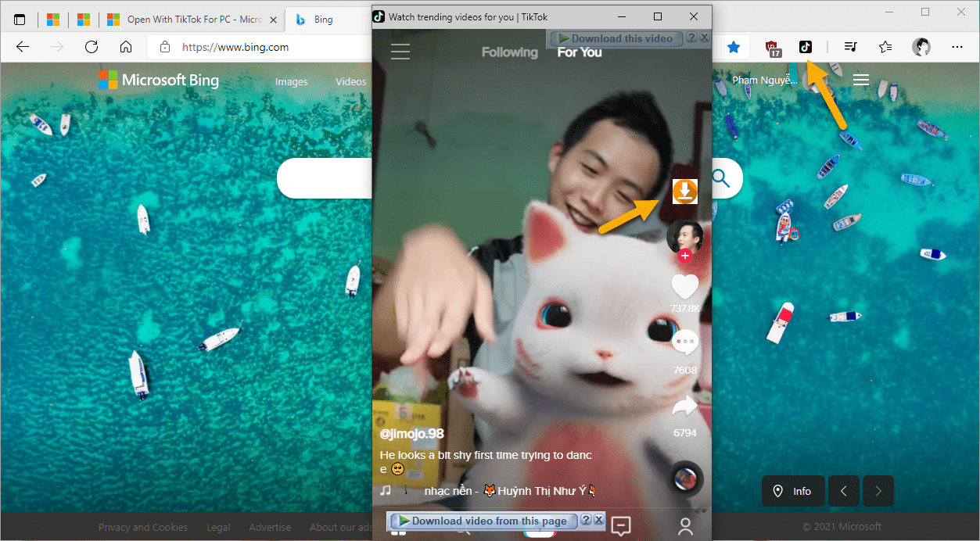980x541 pixels.
Task: Open Bing Images link
Action: pos(291,81)
